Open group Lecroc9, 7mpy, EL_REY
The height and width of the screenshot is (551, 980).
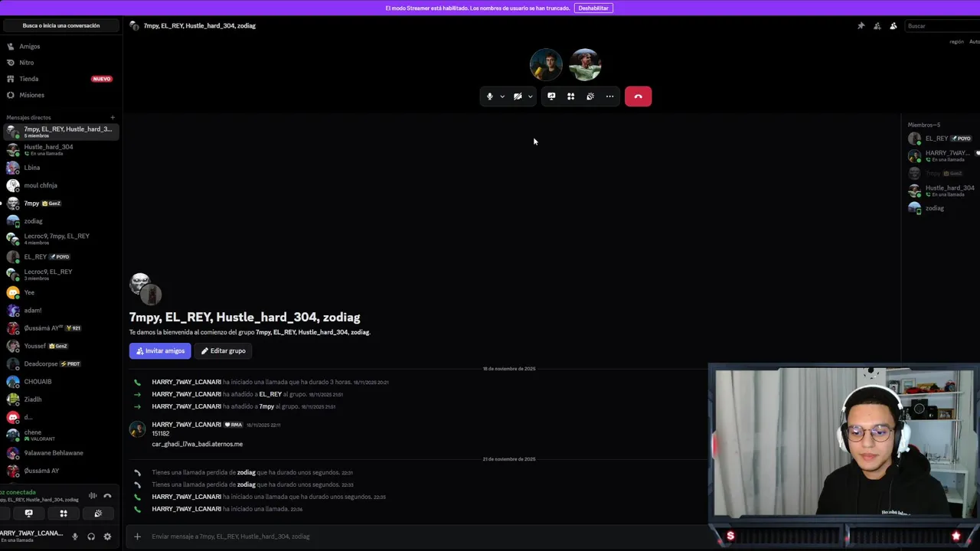coord(61,239)
